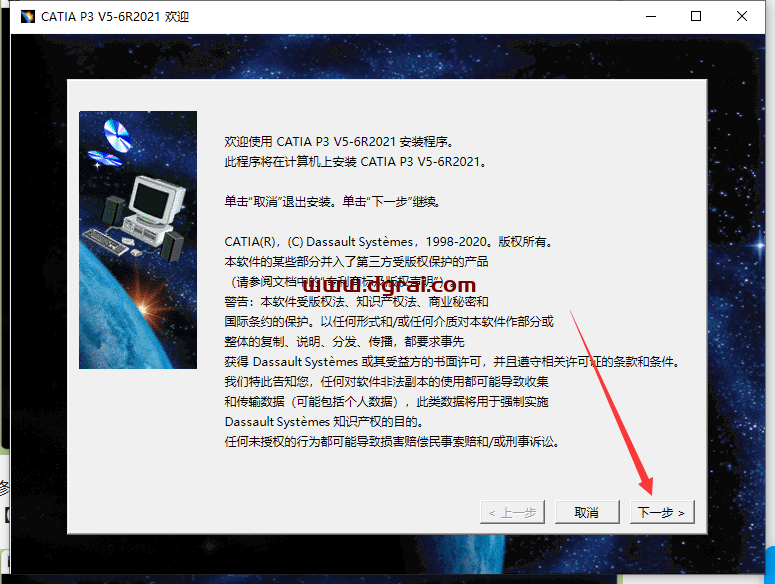Viewport: 775px width, 584px height.
Task: Close the CATIA installer window
Action: pyautogui.click(x=741, y=16)
